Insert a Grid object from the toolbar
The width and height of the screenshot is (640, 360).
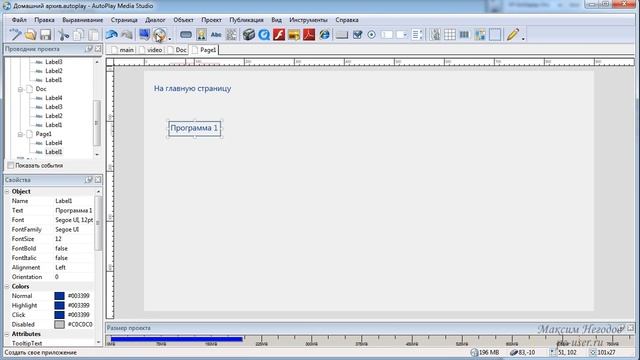tap(450, 35)
